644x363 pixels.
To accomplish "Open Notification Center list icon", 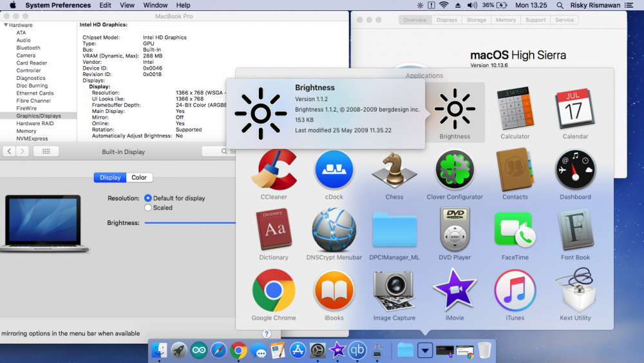I will pyautogui.click(x=629, y=5).
